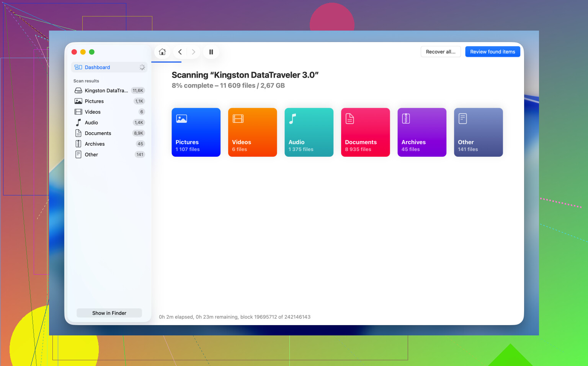Open Archives in sidebar scan results
Image resolution: width=588 pixels, height=366 pixels.
[109, 144]
